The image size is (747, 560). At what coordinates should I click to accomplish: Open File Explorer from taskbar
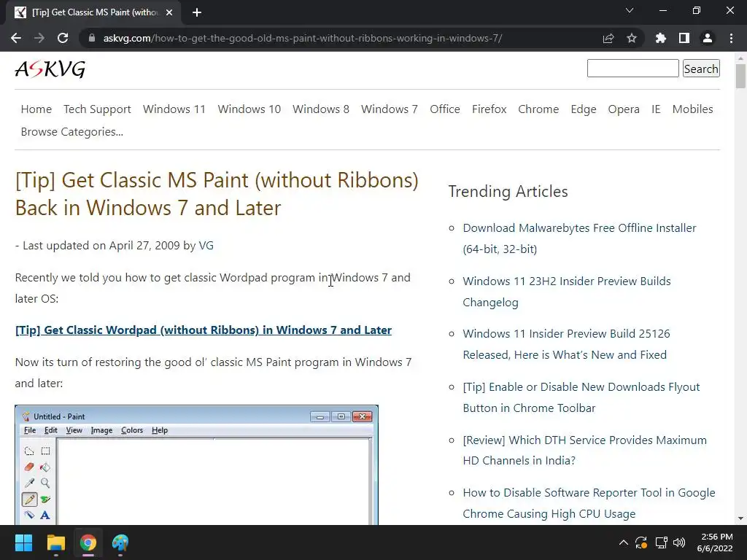tap(55, 542)
